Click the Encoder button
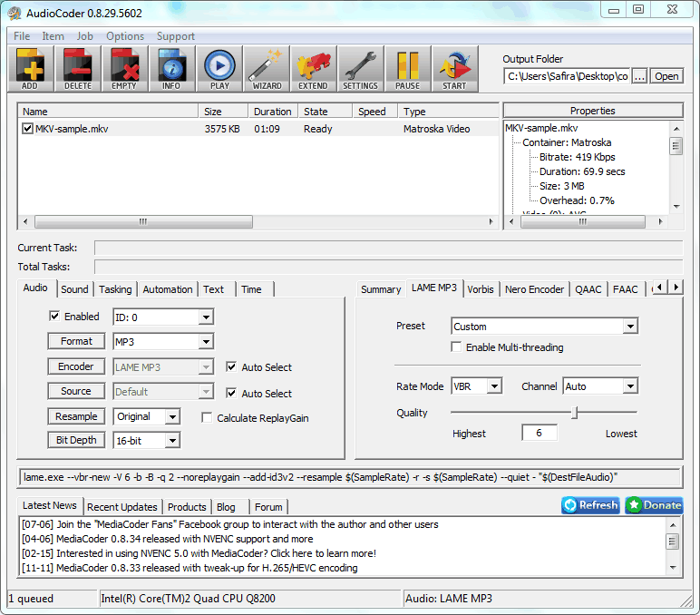The width and height of the screenshot is (700, 615). tap(76, 366)
